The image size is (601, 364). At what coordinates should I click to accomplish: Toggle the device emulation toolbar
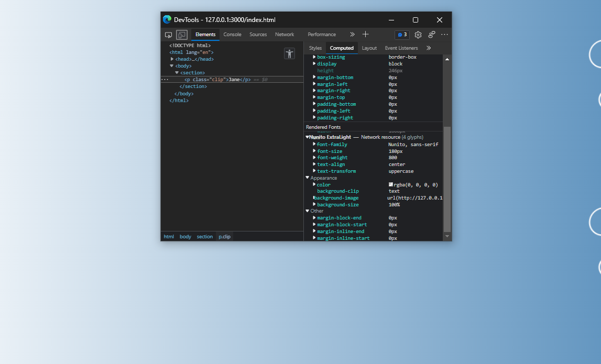(x=181, y=35)
